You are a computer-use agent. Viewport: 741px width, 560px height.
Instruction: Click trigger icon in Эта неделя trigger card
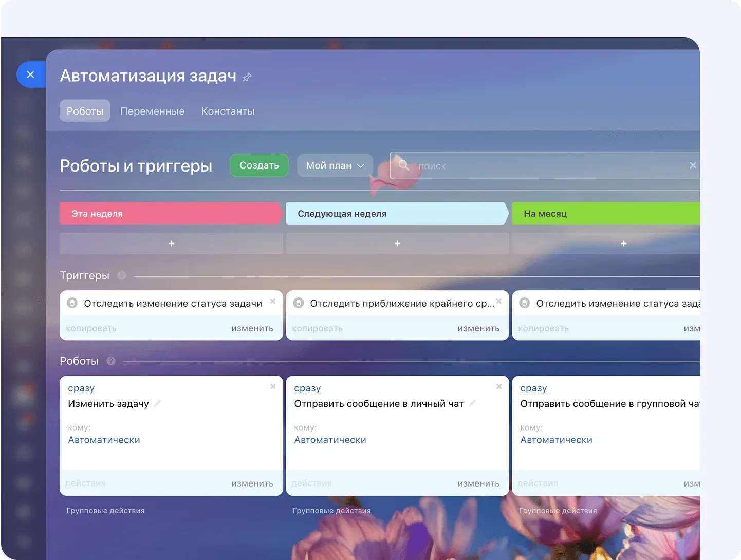click(x=72, y=303)
